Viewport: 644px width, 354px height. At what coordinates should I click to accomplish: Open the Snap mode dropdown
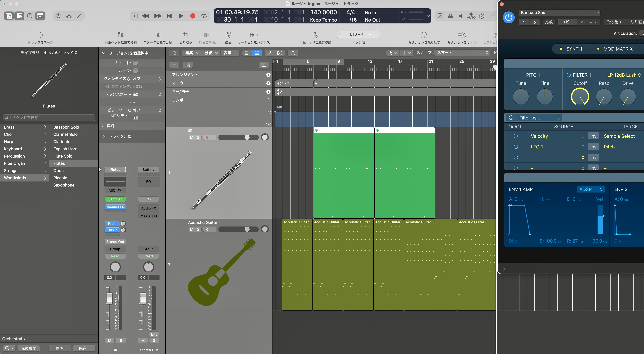pos(462,53)
